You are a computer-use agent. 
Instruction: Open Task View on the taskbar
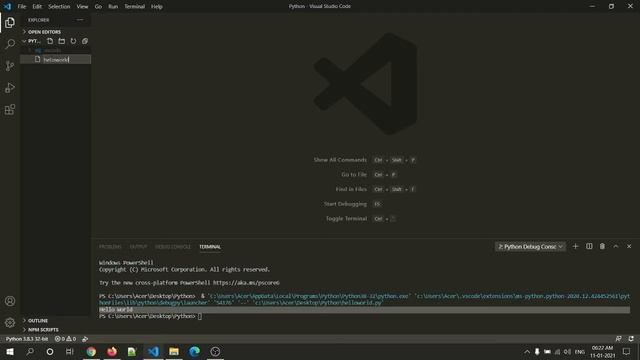click(x=70, y=351)
